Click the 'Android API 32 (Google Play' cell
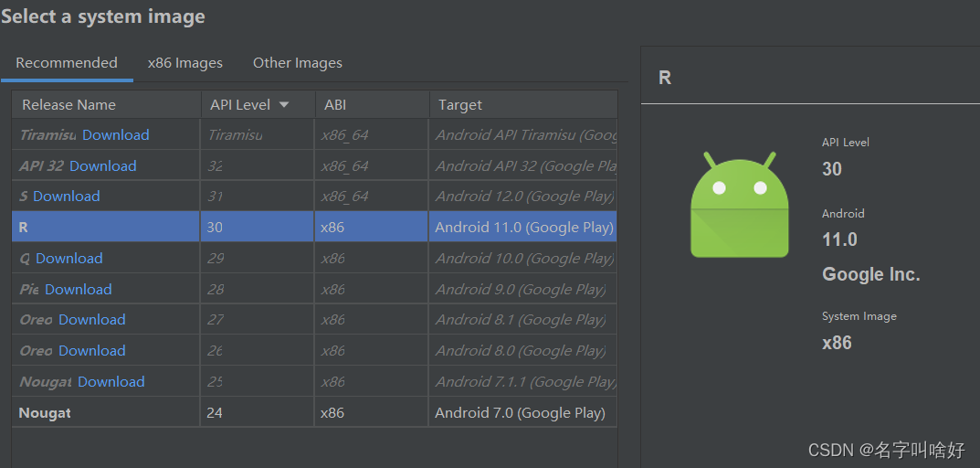Viewport: 980px width, 468px height. pos(523,165)
